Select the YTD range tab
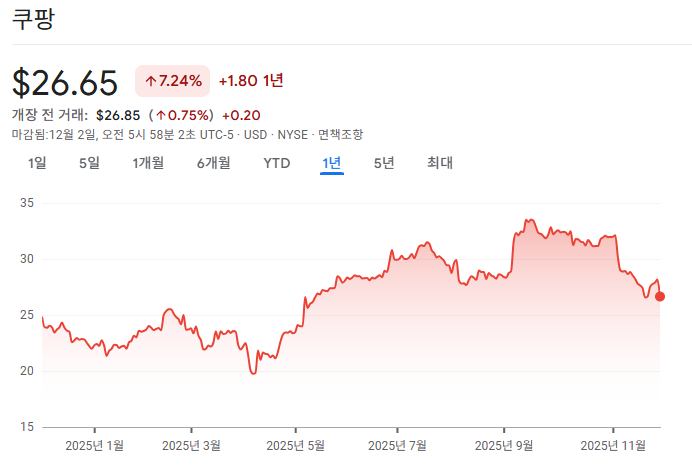Image resolution: width=692 pixels, height=465 pixels. click(277, 163)
